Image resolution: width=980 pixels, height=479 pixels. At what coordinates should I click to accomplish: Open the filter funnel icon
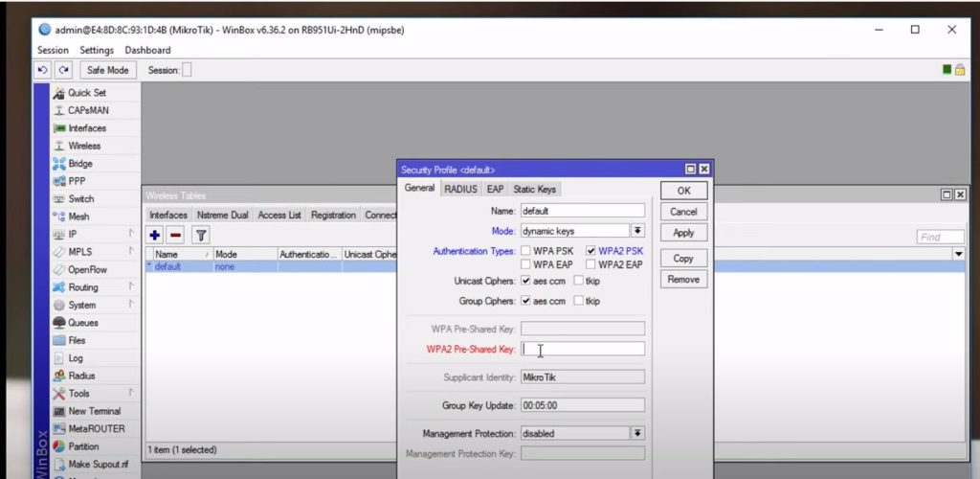201,236
